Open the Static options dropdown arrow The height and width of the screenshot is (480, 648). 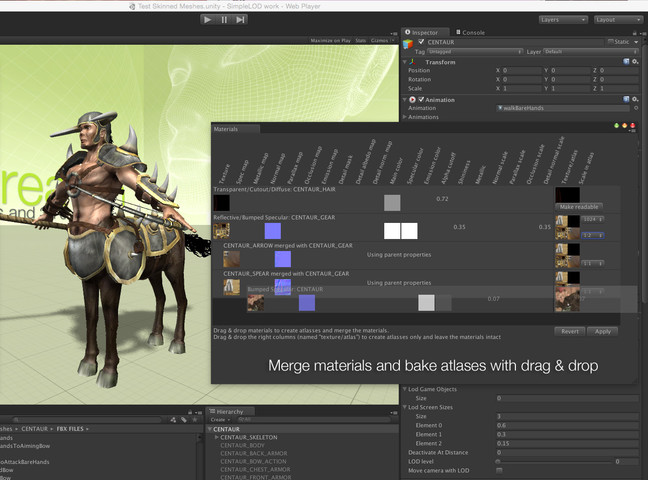[636, 42]
